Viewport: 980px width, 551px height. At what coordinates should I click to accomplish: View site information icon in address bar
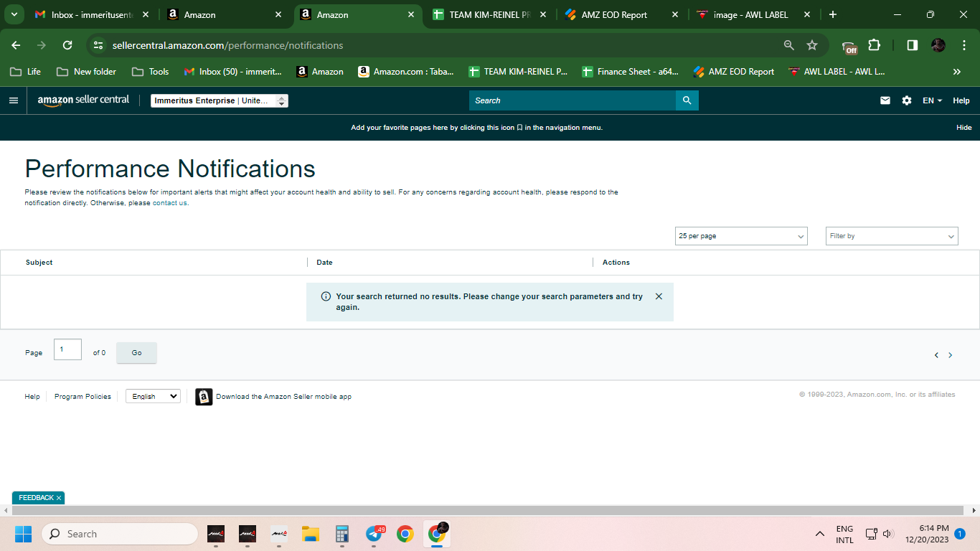point(98,45)
